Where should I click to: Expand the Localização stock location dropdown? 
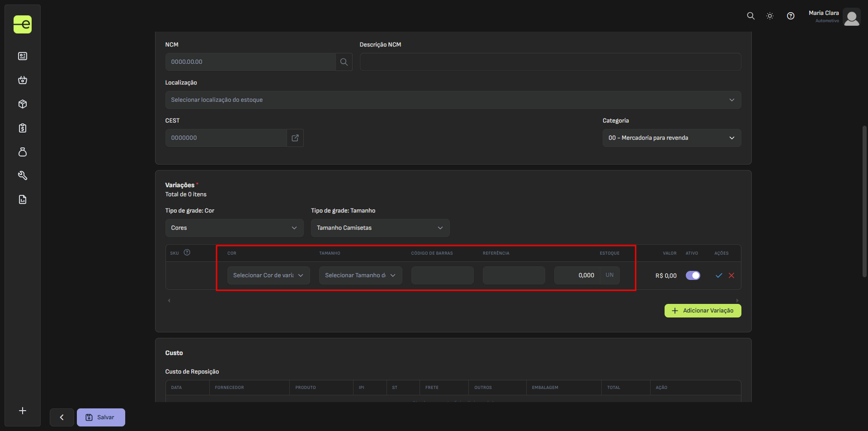[x=453, y=100]
